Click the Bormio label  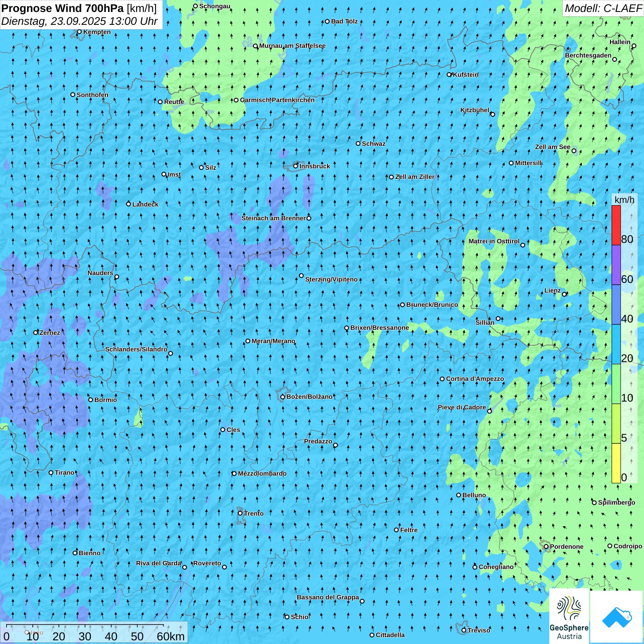(105, 400)
